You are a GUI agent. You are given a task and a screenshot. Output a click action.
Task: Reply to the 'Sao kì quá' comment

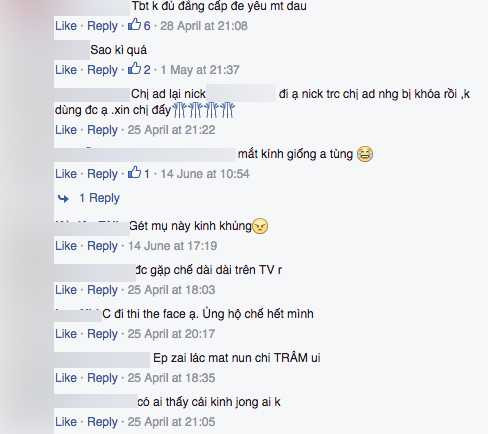(x=102, y=70)
